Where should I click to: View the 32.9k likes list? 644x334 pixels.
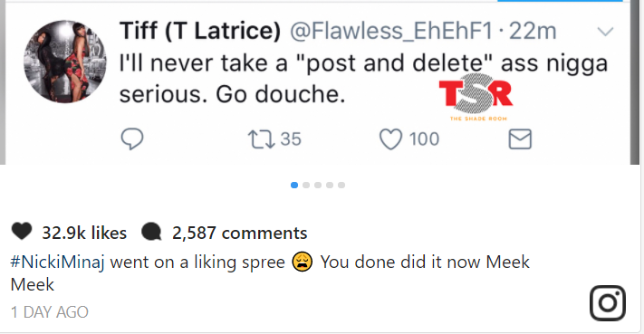coord(84,233)
